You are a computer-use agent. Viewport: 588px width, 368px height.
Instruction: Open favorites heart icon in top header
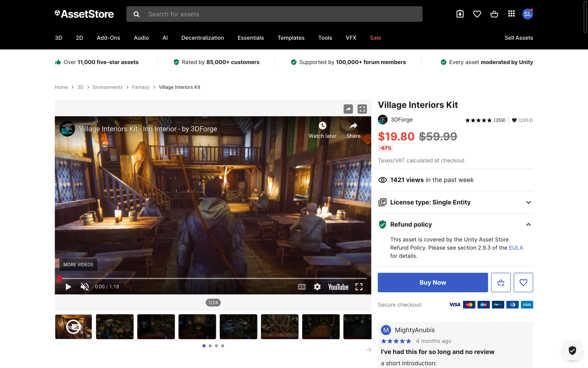pyautogui.click(x=477, y=14)
